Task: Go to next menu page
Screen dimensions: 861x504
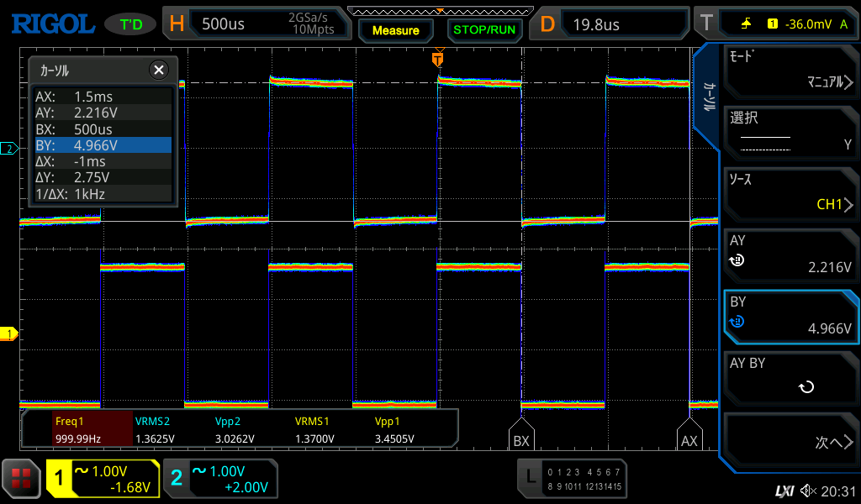Action: click(x=790, y=442)
